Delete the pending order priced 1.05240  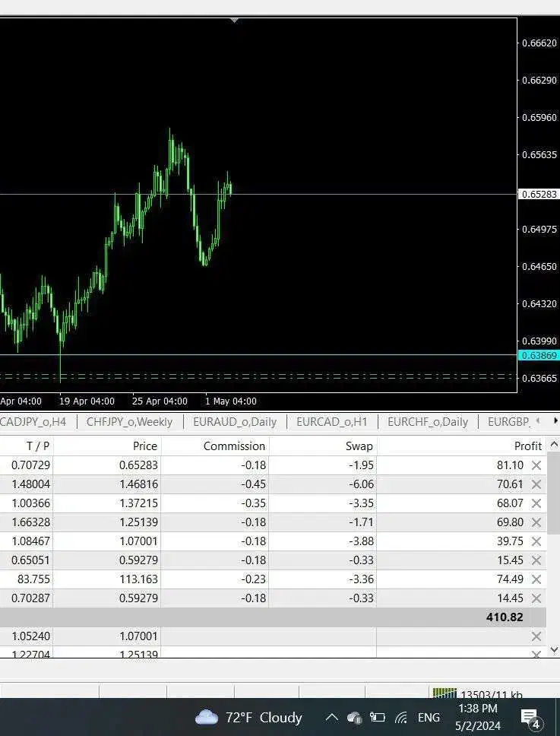click(536, 636)
